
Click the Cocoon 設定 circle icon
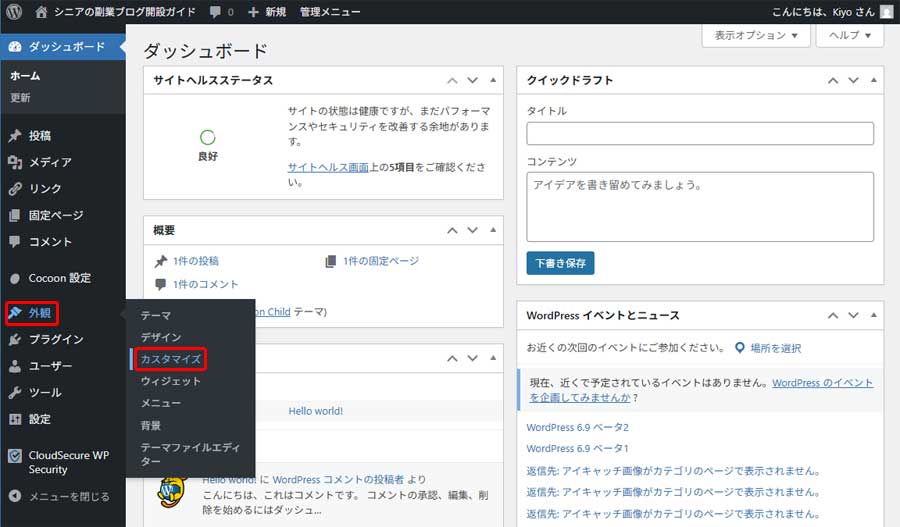(15, 278)
